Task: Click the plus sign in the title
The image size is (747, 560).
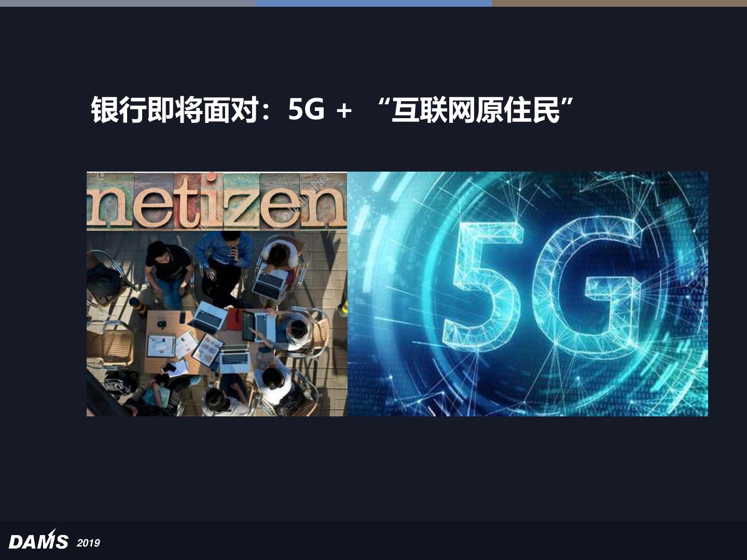Action: click(344, 110)
